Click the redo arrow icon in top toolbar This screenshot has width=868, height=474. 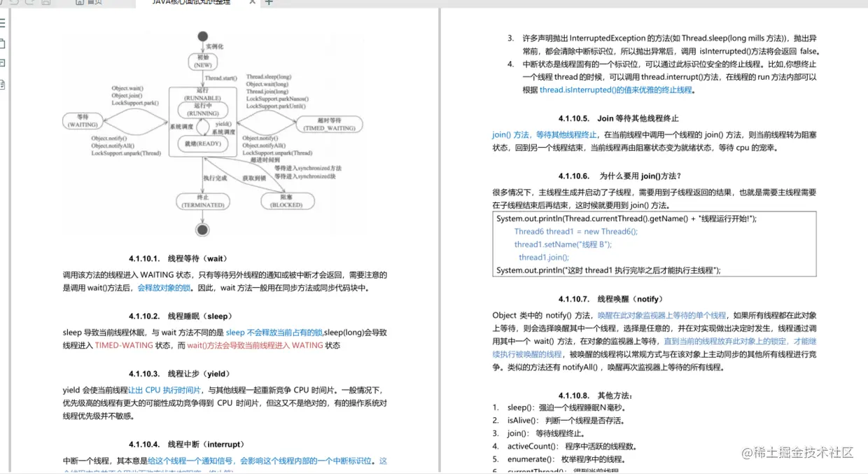point(29,2)
